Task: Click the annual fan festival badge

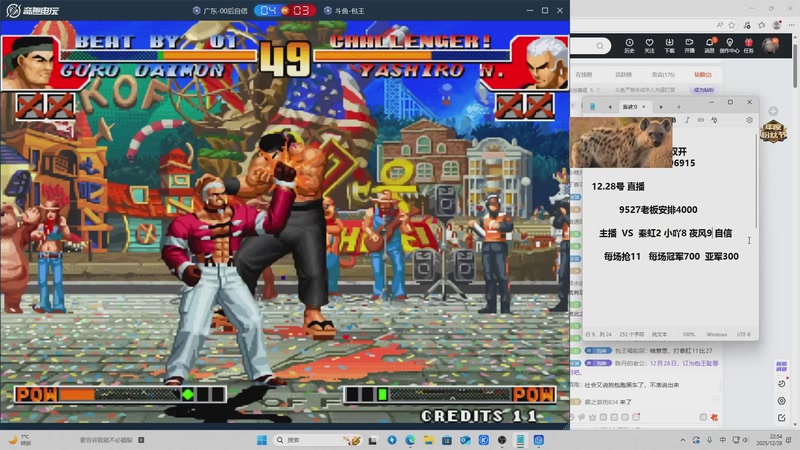Action: (773, 131)
